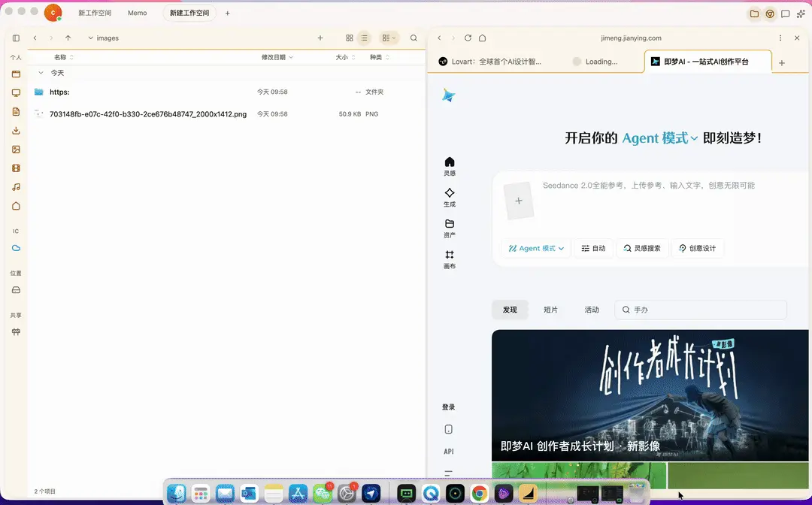Open the 灵感搜索 search feature

pos(642,248)
